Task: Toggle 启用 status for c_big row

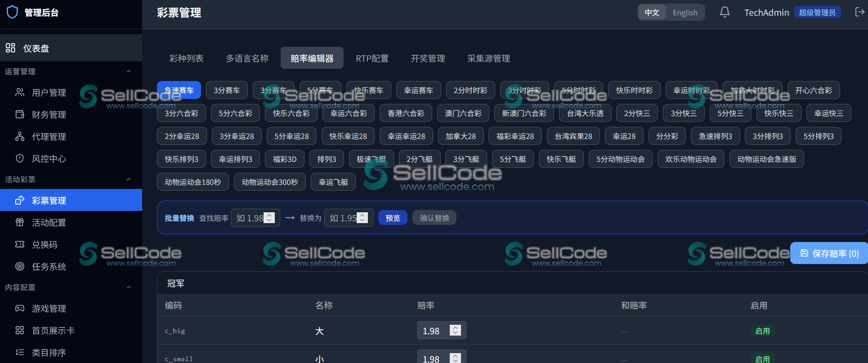Action: [x=762, y=331]
